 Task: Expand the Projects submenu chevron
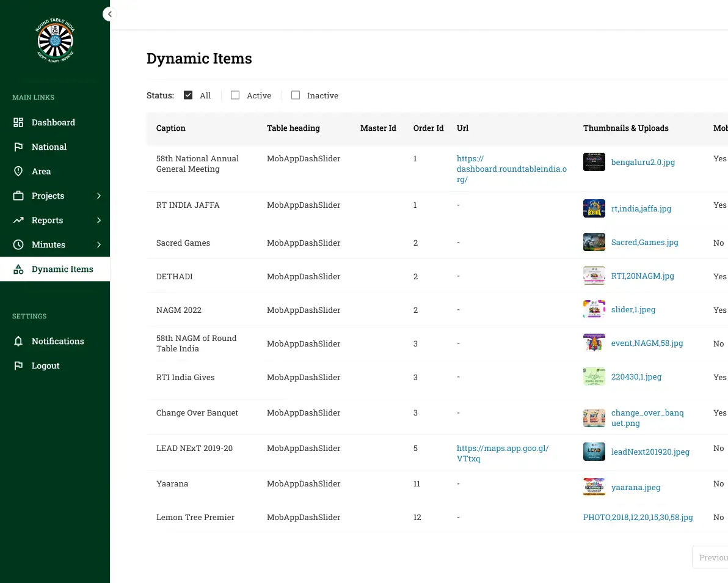point(98,196)
